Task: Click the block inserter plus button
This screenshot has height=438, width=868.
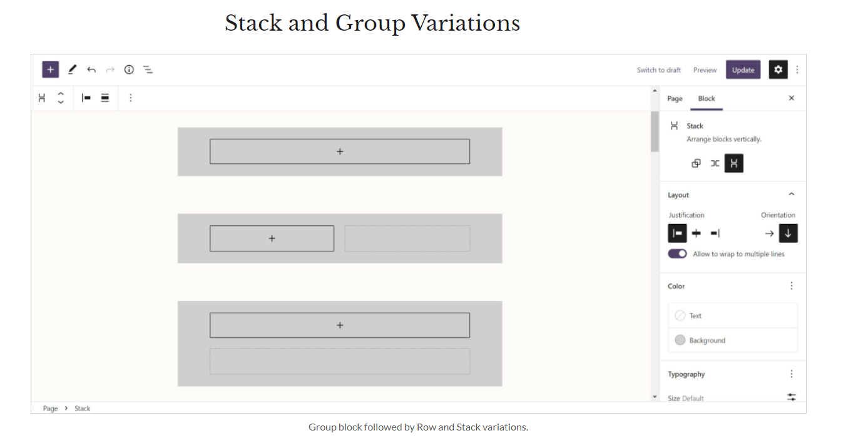Action: point(51,69)
